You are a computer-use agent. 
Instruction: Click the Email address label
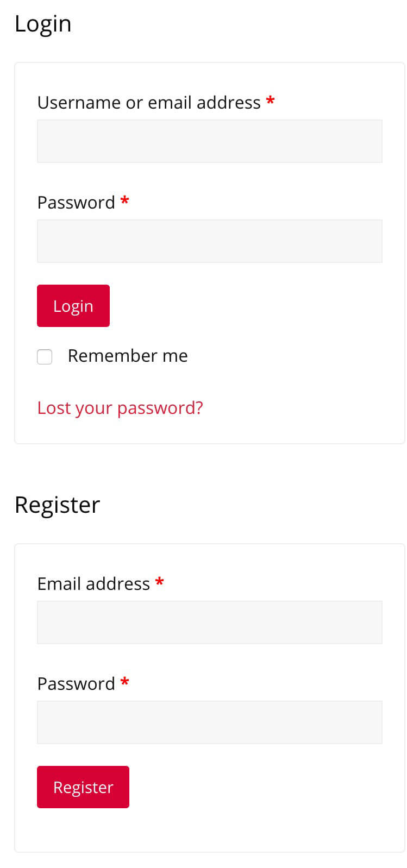[93, 583]
